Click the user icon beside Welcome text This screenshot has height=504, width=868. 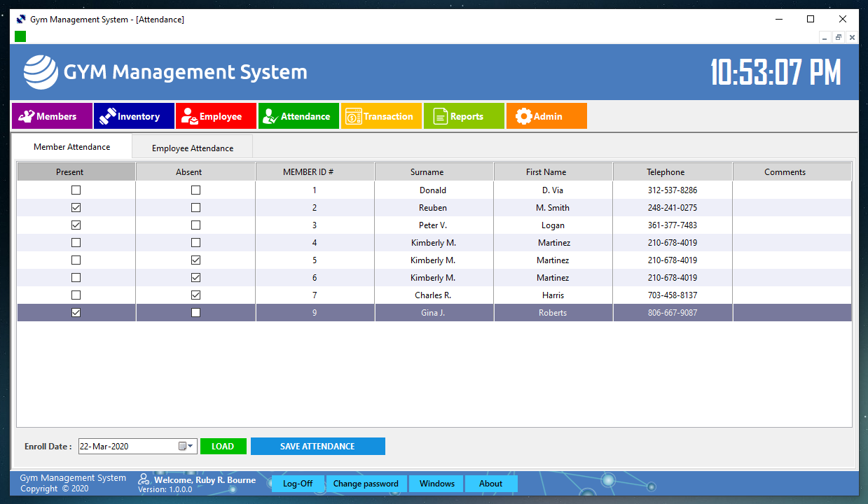pos(144,479)
